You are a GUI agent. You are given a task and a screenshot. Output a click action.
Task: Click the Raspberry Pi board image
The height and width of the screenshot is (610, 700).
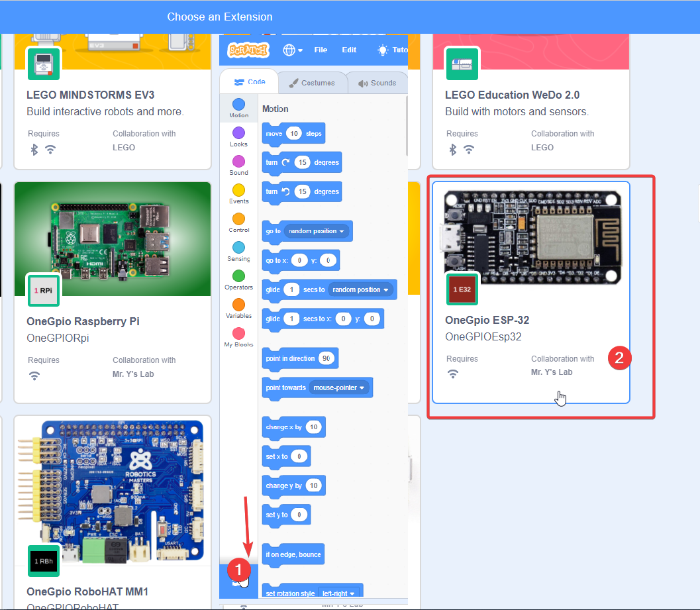click(113, 239)
